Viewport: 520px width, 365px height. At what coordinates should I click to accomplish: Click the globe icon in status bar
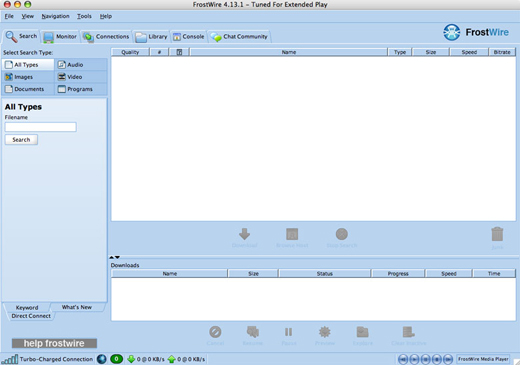pos(102,359)
